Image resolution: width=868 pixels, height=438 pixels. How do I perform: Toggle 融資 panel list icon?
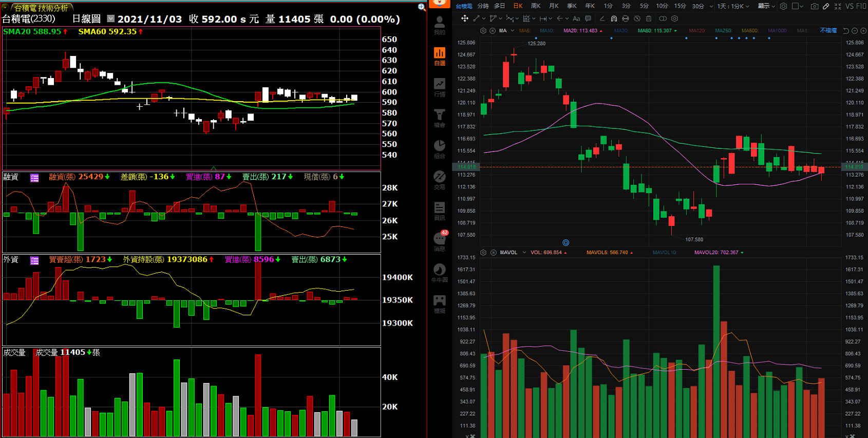[34, 178]
